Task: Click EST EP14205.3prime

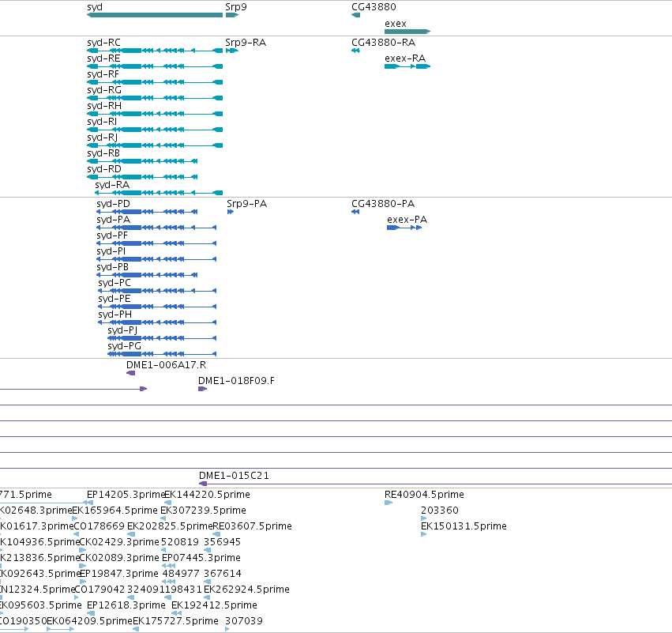Action: (88, 503)
